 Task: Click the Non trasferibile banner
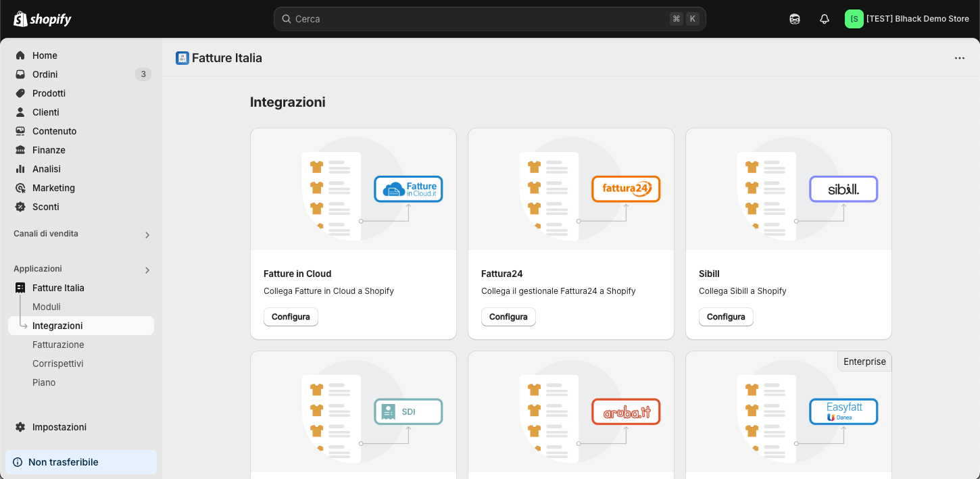pos(81,462)
